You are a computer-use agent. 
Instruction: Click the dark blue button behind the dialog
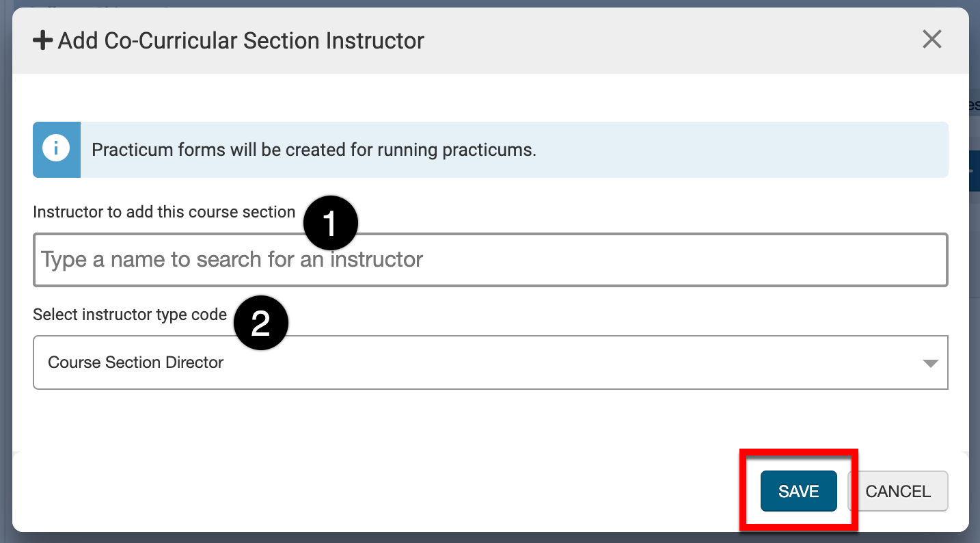(975, 171)
